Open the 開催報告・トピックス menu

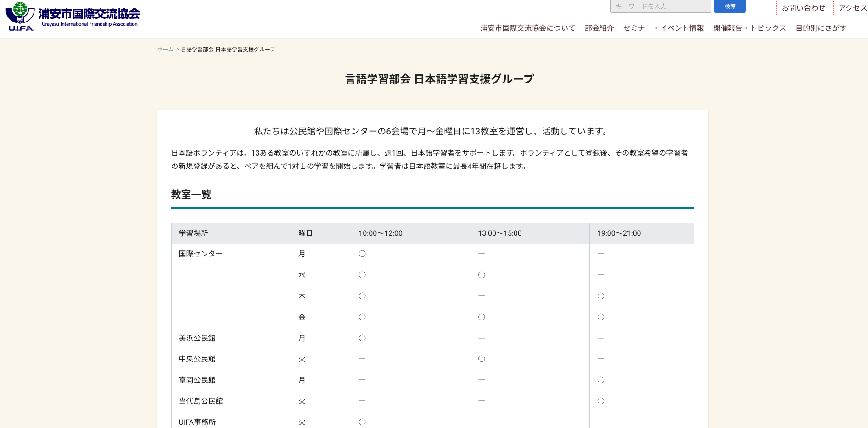click(x=749, y=28)
